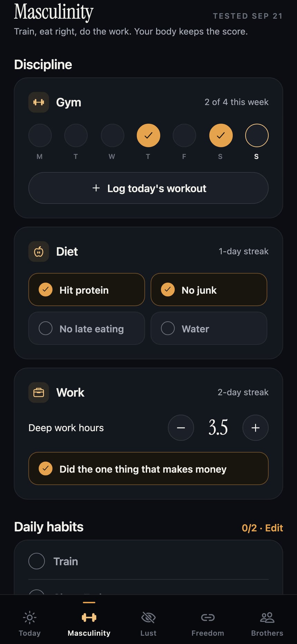Open the Freedom chain link icon

208,617
